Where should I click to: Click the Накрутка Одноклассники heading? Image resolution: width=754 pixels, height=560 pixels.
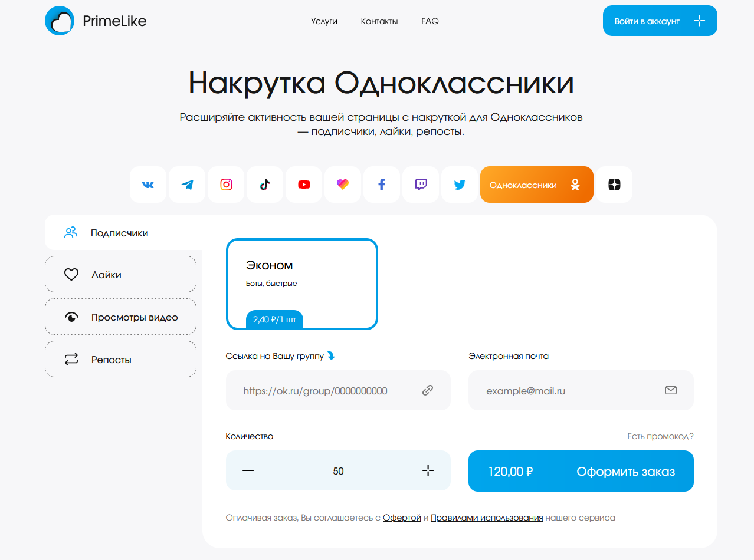click(x=381, y=83)
